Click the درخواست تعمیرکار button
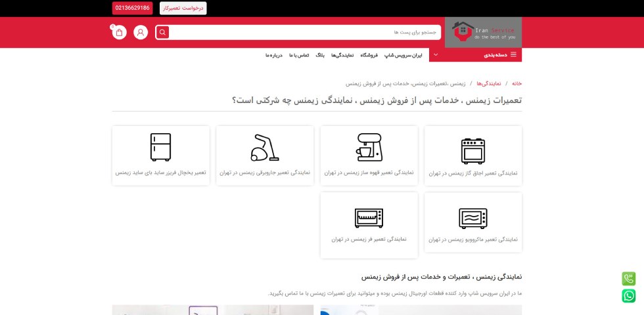Viewport: 644px width, 315px height. pyautogui.click(x=183, y=8)
